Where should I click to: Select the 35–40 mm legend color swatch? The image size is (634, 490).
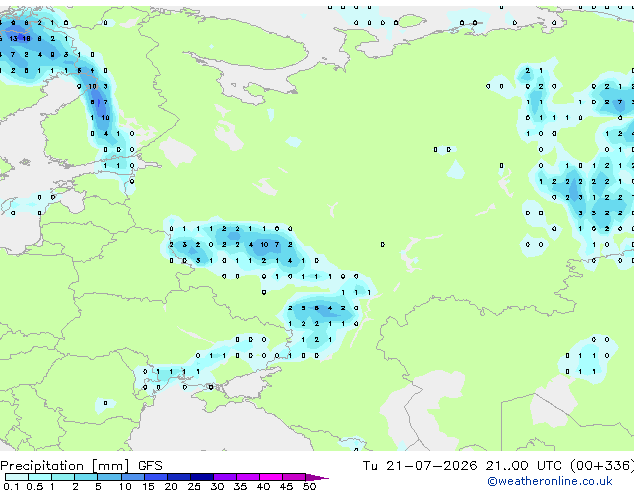tap(248, 477)
